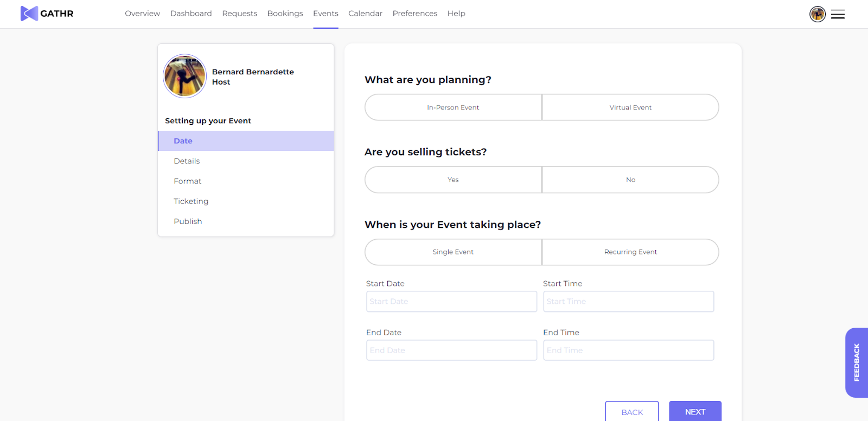868x421 pixels.
Task: Select the Virtual Event option
Action: tap(630, 107)
